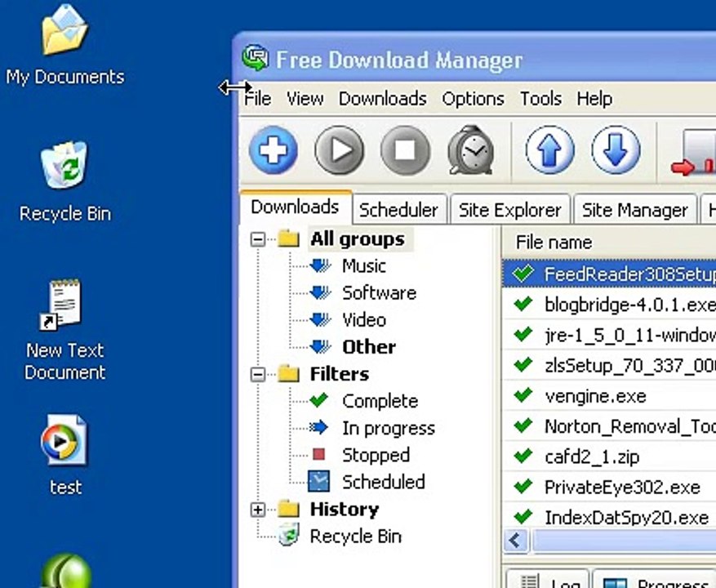Move download up with blue up arrow
The image size is (716, 588).
coord(549,149)
